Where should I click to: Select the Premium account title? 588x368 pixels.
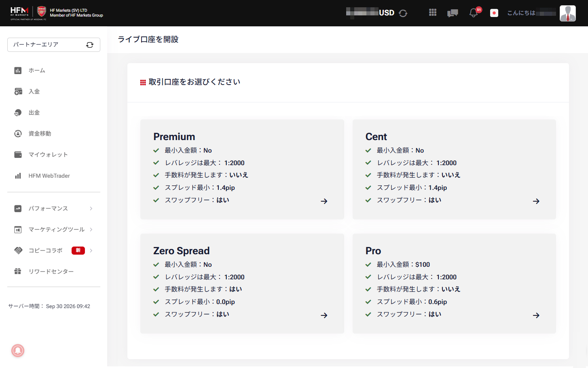click(x=174, y=137)
